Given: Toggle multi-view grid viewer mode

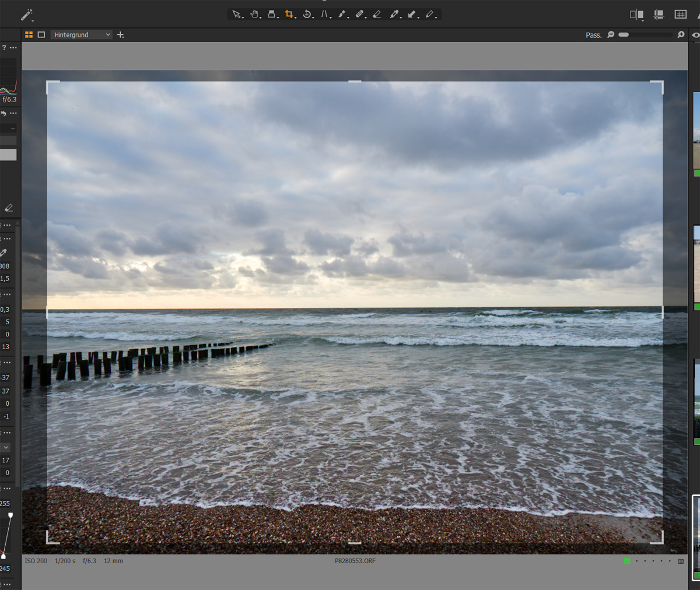Looking at the screenshot, I should (x=29, y=35).
